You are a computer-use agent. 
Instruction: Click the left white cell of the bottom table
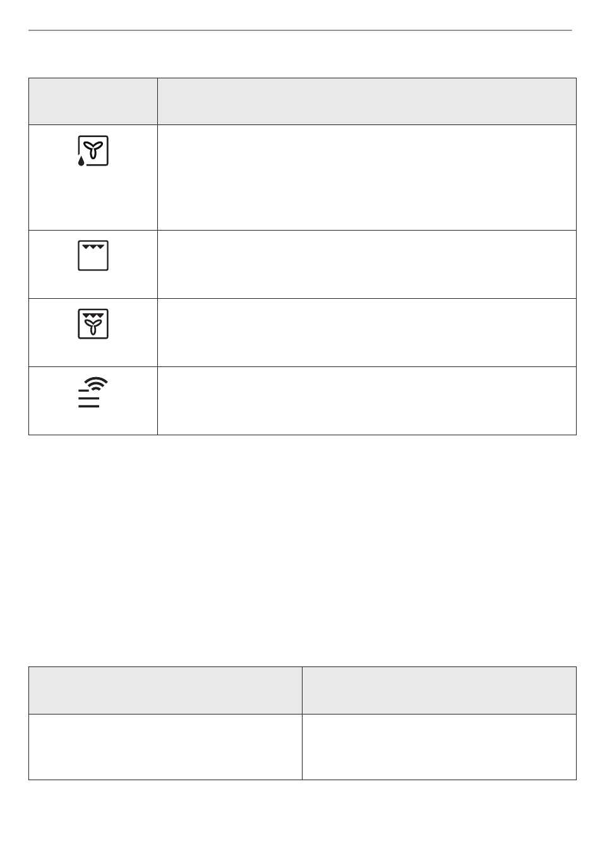165,747
